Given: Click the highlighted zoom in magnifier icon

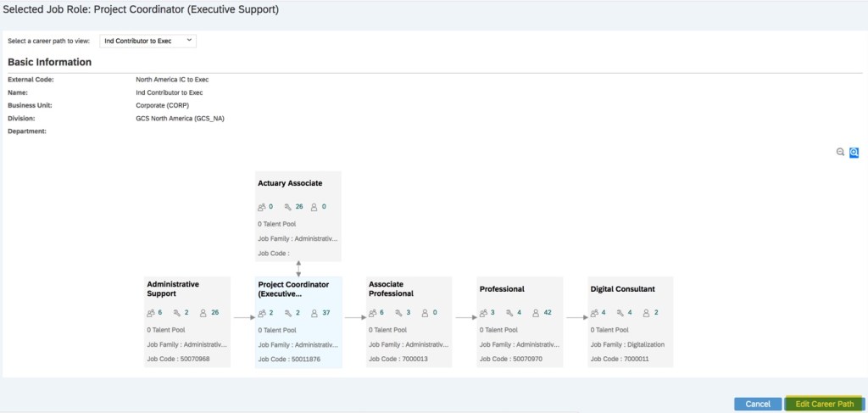Looking at the screenshot, I should click(x=854, y=153).
